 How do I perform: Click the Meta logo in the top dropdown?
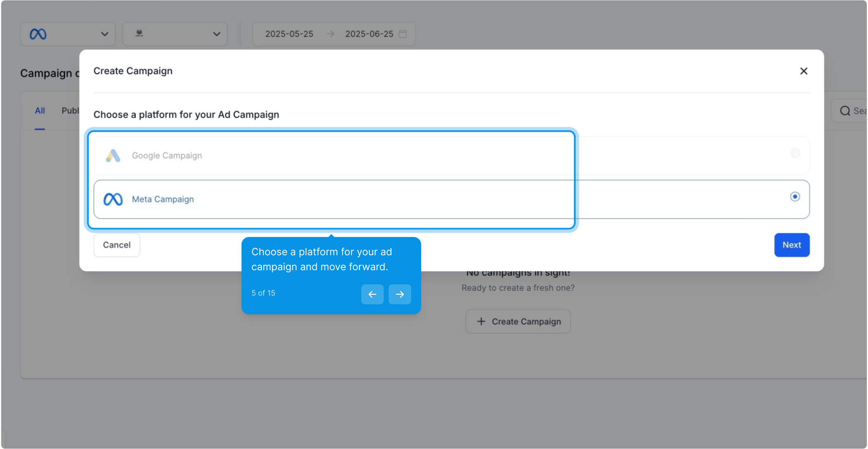38,34
